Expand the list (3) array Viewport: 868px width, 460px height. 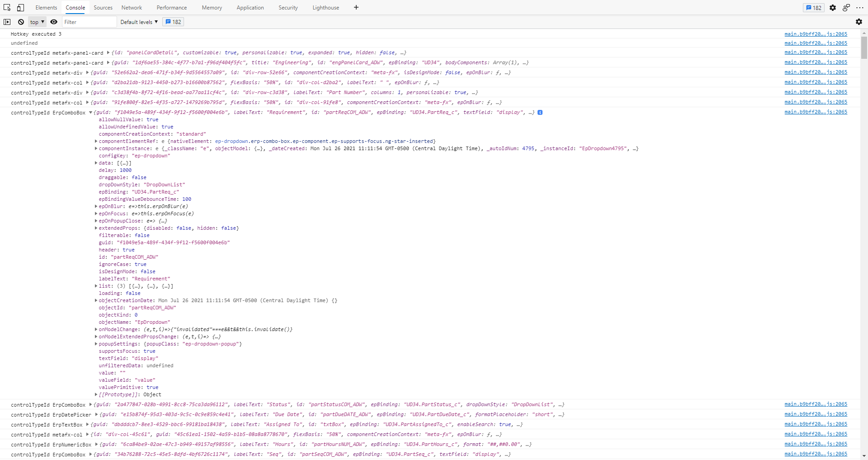96,286
